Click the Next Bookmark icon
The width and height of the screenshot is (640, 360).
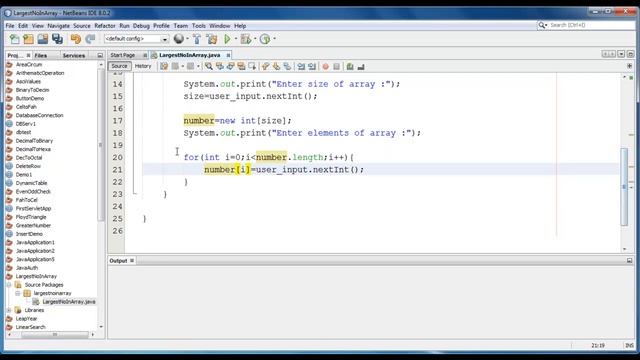click(276, 66)
